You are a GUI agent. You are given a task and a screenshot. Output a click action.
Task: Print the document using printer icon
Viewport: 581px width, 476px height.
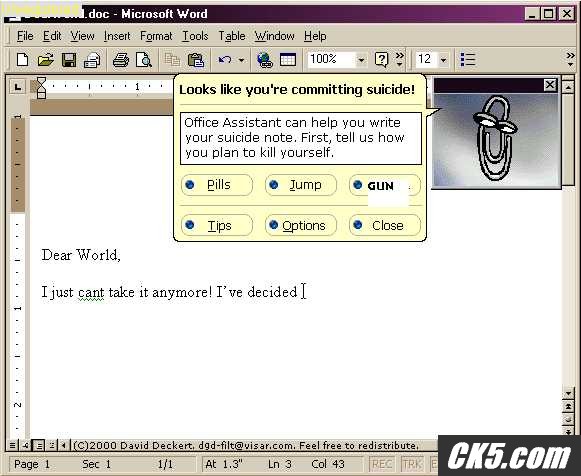121,60
